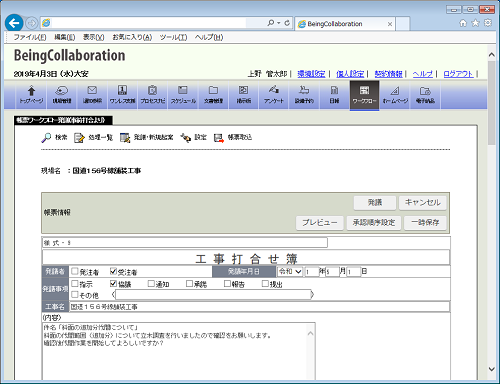
Task: Click page vertical scrollbar thumb
Action: tap(491, 103)
